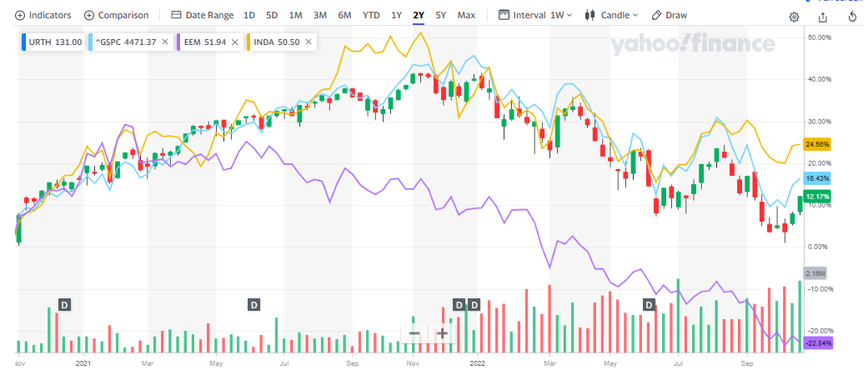Click the Comparison plus circle icon
The image size is (868, 370).
[88, 16]
